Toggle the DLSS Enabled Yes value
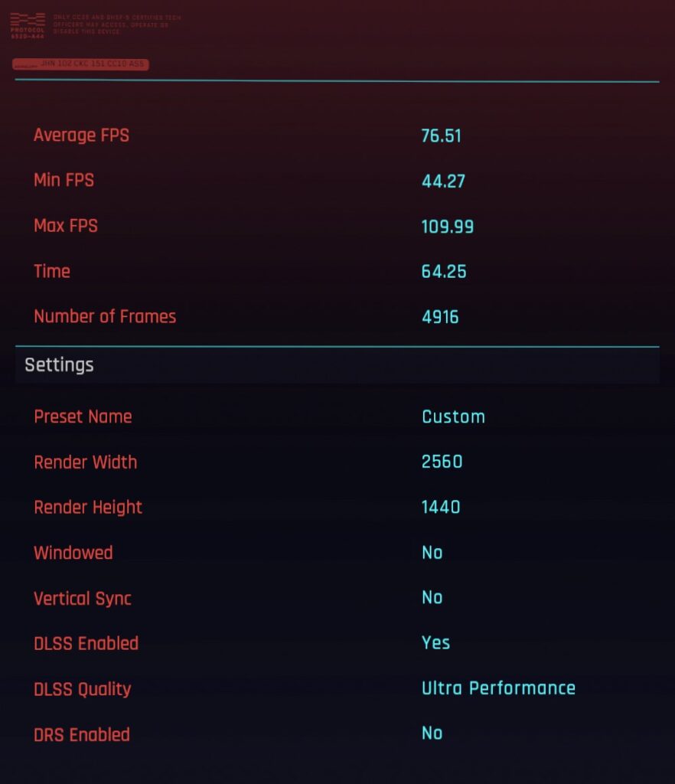The height and width of the screenshot is (784, 675). [x=435, y=643]
